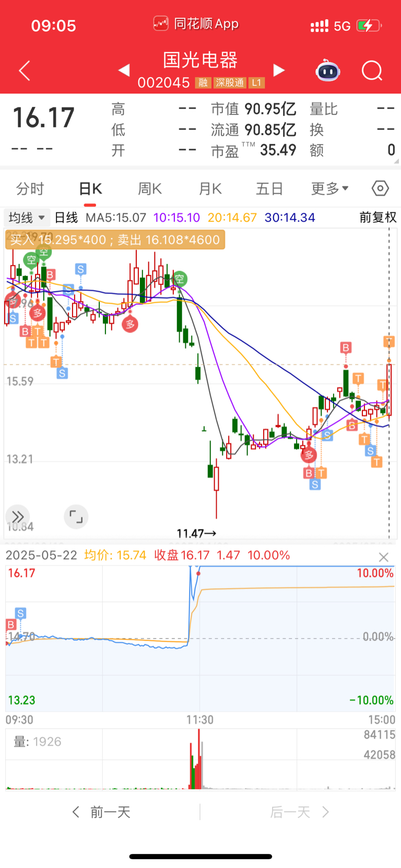
Task: Tap the 空 marker near chart middle
Action: click(x=180, y=279)
